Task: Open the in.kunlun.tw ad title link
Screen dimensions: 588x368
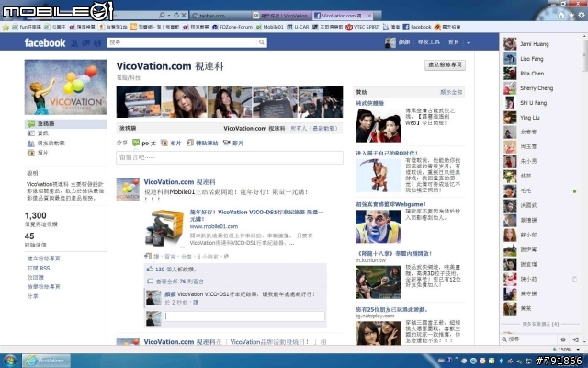Action: tap(394, 254)
